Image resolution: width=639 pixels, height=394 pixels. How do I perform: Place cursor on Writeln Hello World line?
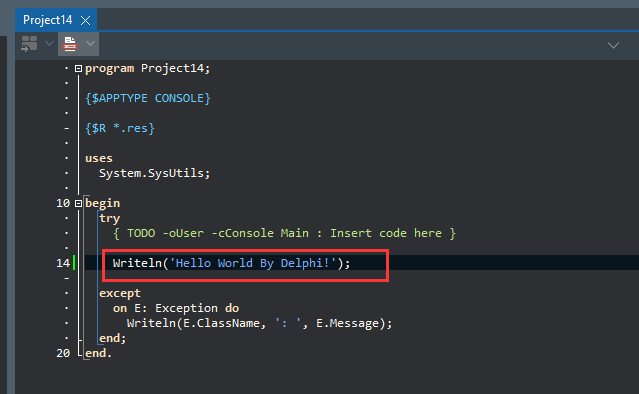pyautogui.click(x=231, y=263)
